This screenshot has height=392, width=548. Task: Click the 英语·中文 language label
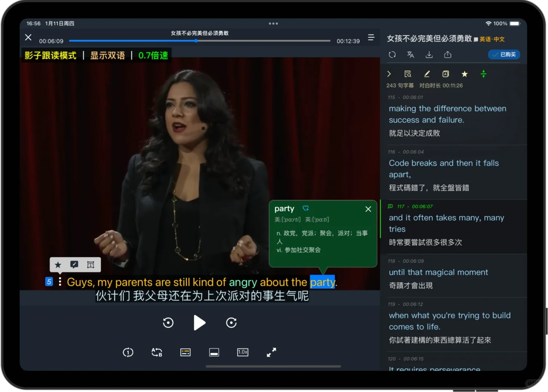click(x=492, y=39)
